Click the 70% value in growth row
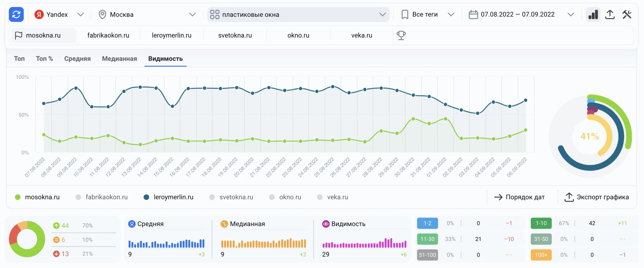644x268 pixels. pyautogui.click(x=87, y=226)
